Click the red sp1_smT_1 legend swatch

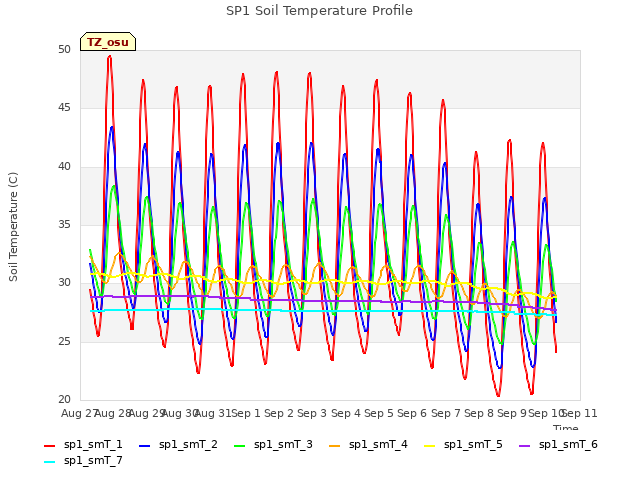click(x=49, y=446)
